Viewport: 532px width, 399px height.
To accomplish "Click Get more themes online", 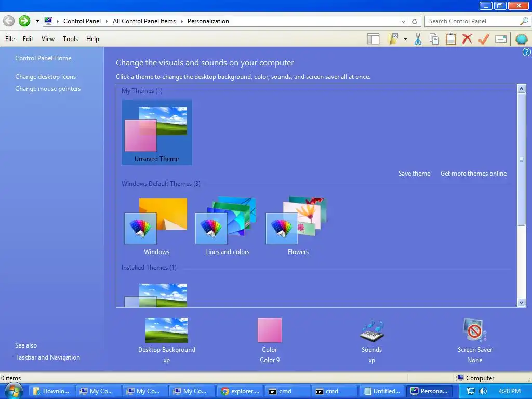I will click(474, 174).
